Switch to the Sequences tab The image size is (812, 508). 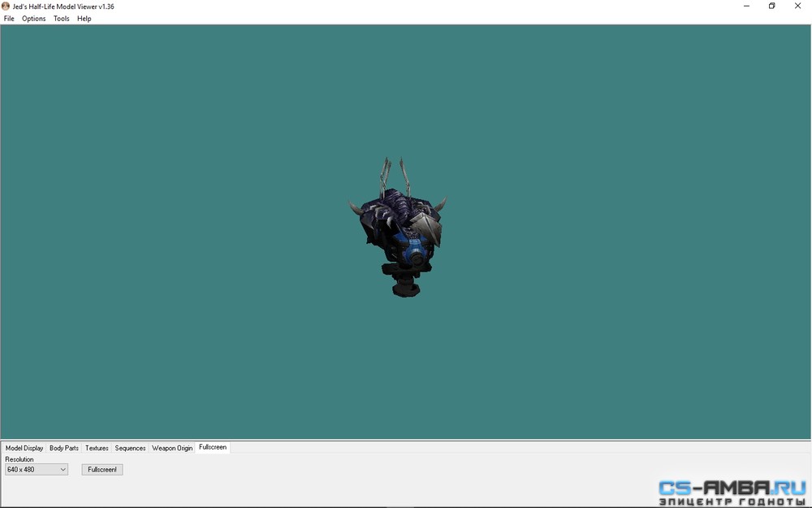[x=130, y=448]
